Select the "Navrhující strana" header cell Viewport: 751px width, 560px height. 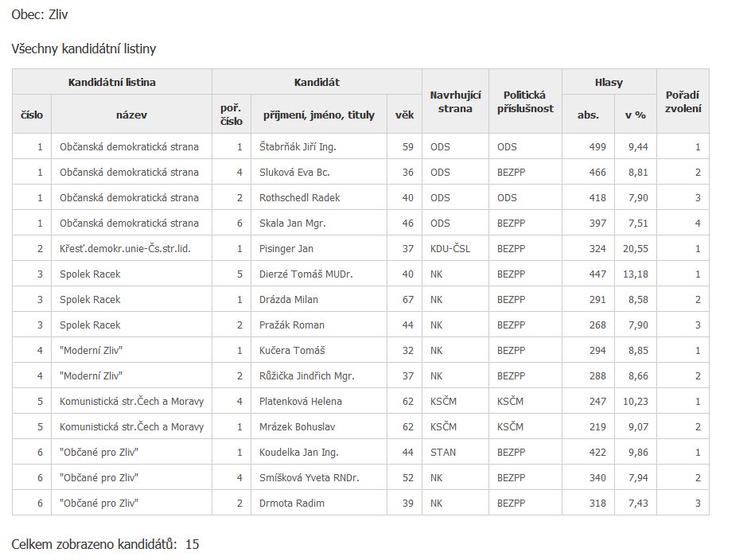[x=456, y=102]
